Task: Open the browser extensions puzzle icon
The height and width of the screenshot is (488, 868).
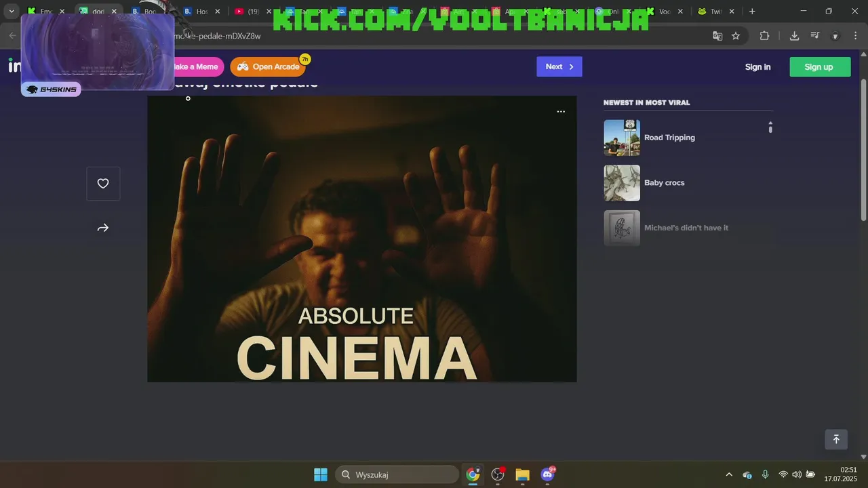Action: [764, 36]
